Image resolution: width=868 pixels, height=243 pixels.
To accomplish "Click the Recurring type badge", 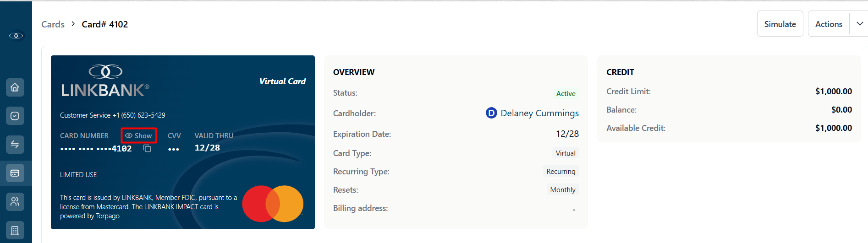I will 560,172.
